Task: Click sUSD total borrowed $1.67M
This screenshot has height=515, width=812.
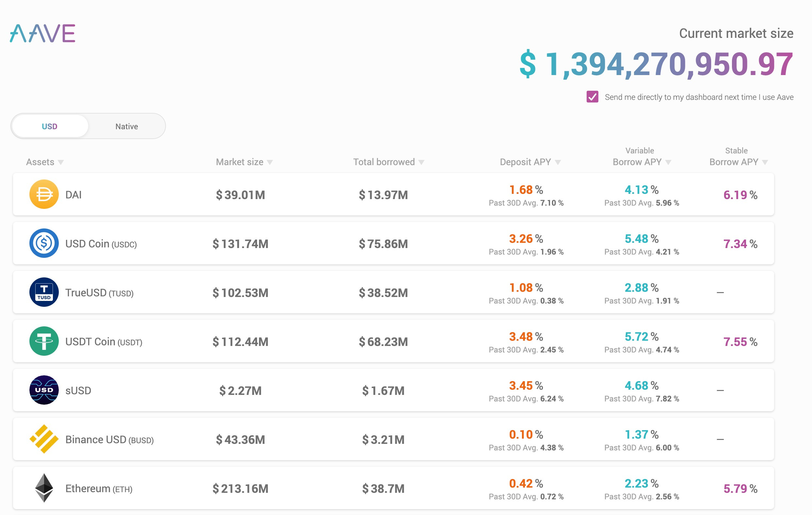Action: [x=383, y=390]
